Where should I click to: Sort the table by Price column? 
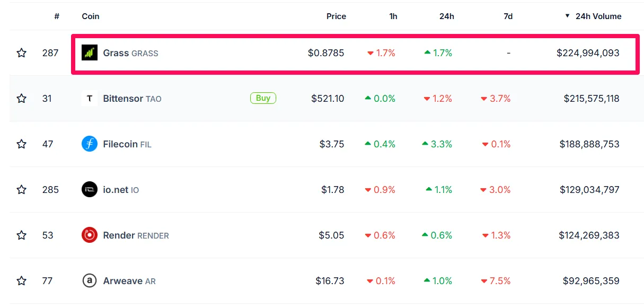click(336, 16)
